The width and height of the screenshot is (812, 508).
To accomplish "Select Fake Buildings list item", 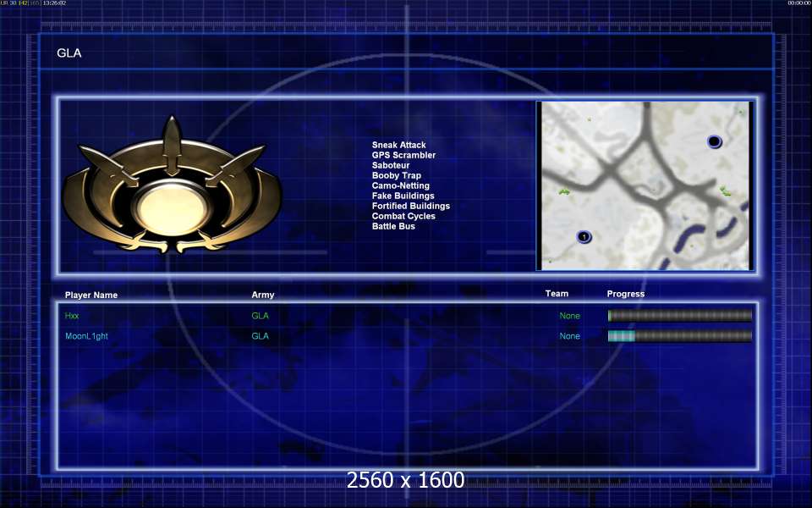I will pos(403,196).
